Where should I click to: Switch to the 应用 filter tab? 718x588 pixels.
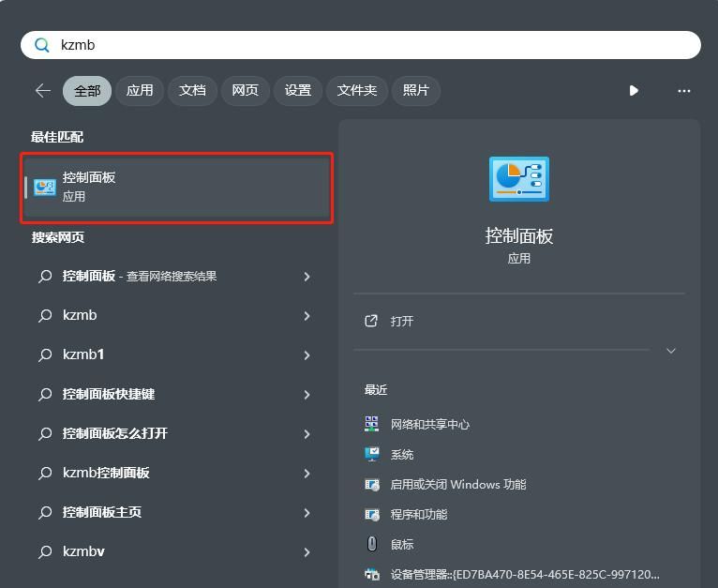click(x=140, y=91)
